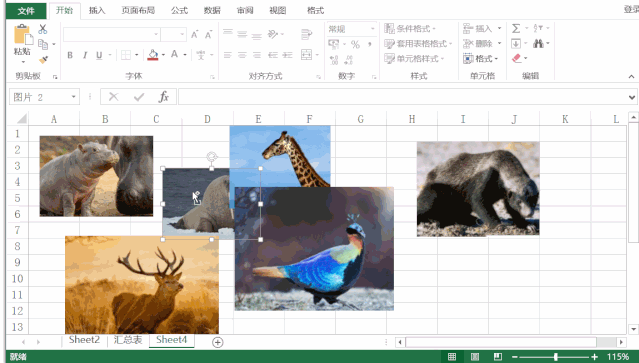Collapse the ribbon arrow
639x363 pixels.
tap(631, 77)
